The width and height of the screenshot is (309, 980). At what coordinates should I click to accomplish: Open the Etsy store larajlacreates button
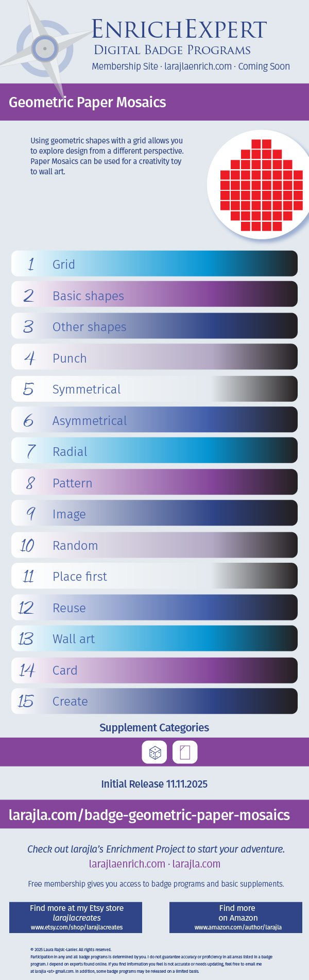(76, 918)
